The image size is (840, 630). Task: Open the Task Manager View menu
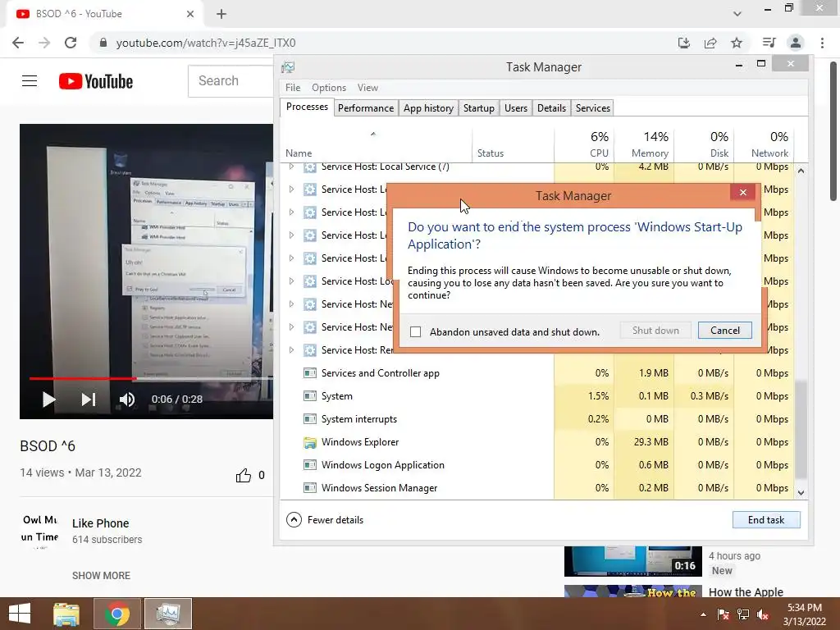pos(367,87)
